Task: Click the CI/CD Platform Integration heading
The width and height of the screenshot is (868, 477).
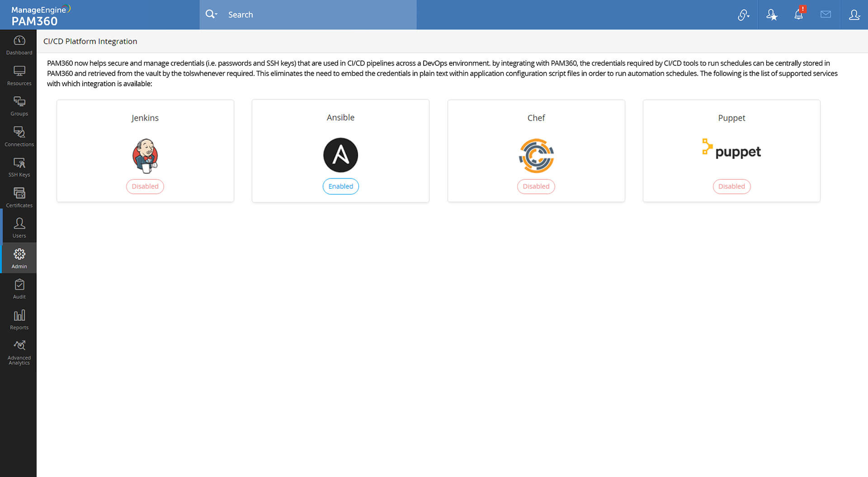Action: (x=90, y=41)
